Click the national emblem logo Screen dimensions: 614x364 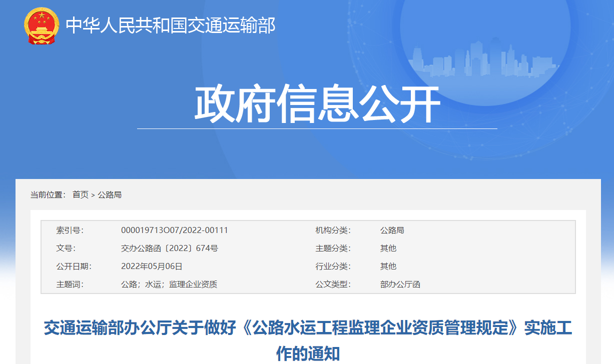42,25
